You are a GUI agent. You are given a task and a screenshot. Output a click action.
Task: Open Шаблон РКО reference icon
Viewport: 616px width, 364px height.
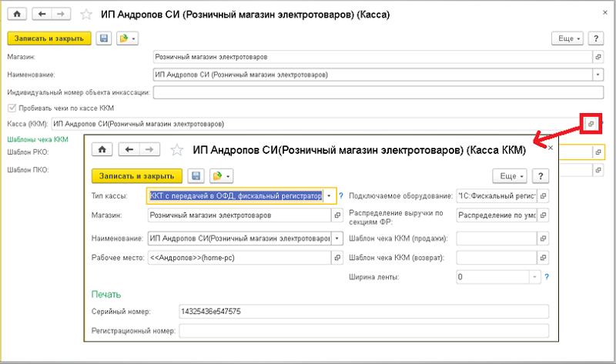[598, 152]
